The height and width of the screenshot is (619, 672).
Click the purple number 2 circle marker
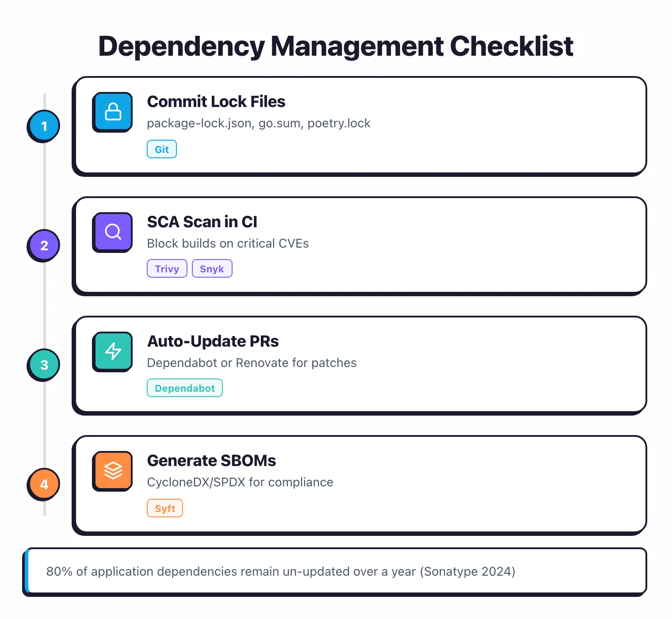[x=43, y=245]
